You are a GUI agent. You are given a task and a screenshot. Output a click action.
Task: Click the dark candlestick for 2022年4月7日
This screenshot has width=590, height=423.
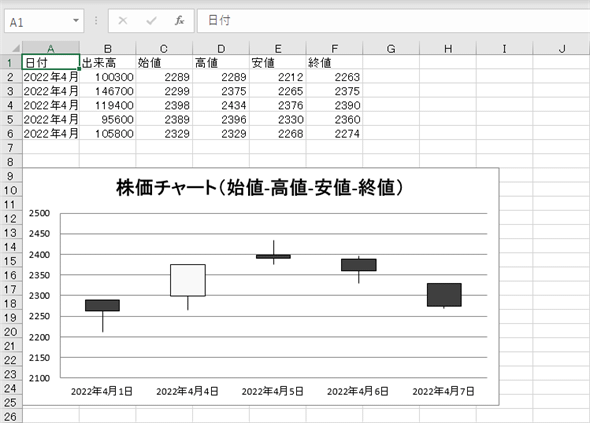tap(444, 295)
